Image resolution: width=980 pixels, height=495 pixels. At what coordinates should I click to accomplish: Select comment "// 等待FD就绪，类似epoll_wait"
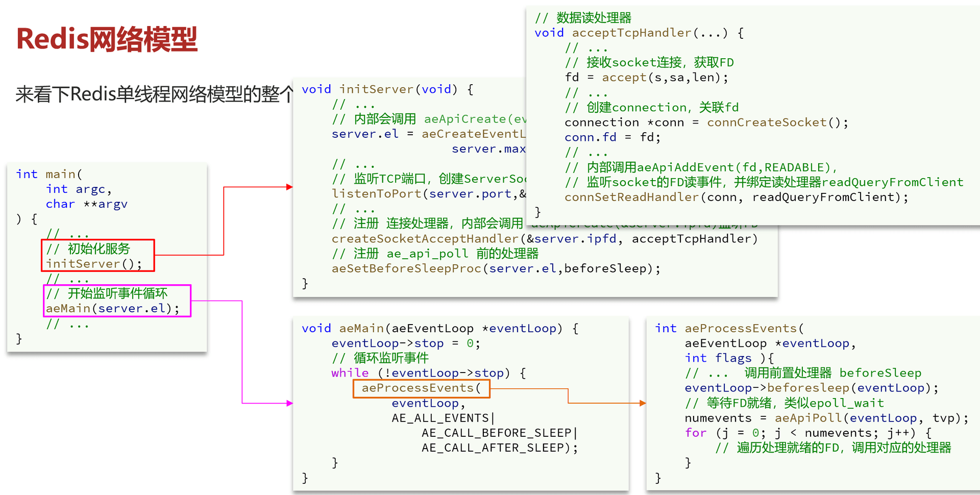pyautogui.click(x=784, y=403)
